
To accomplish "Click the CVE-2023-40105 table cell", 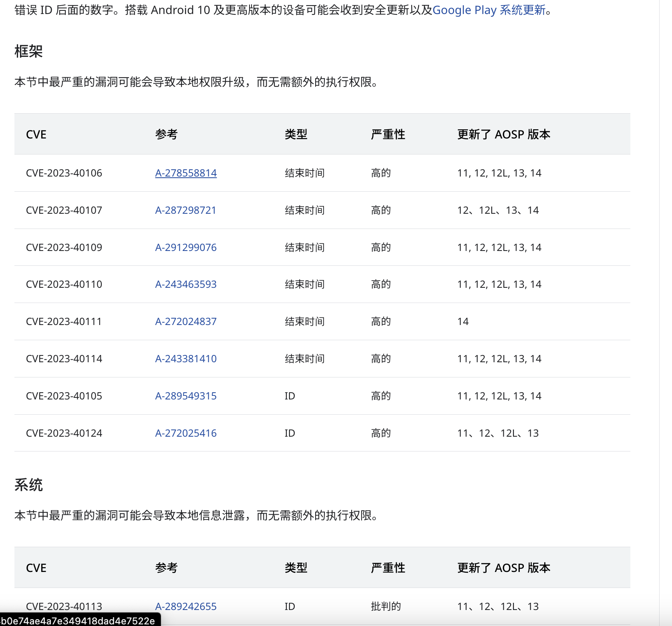I will click(64, 396).
